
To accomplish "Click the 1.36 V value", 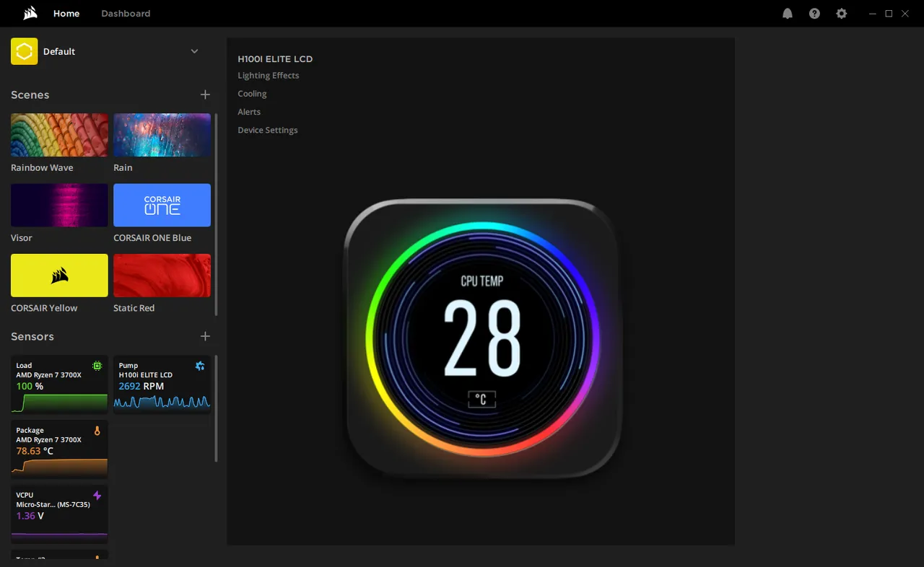I will coord(30,516).
